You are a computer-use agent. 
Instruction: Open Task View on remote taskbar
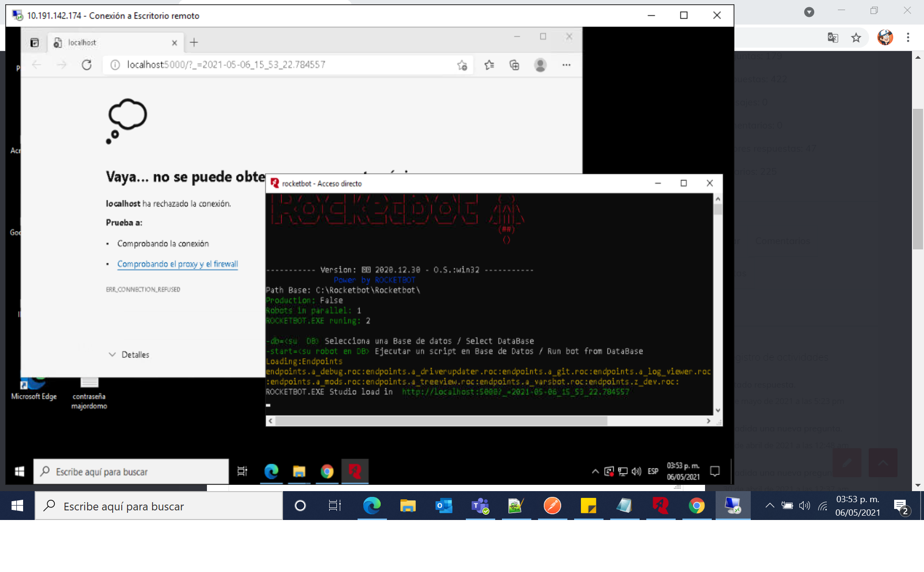(x=242, y=471)
